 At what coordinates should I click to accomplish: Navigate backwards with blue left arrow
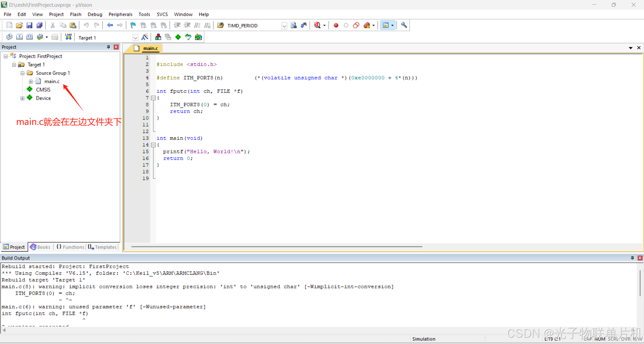(x=110, y=25)
